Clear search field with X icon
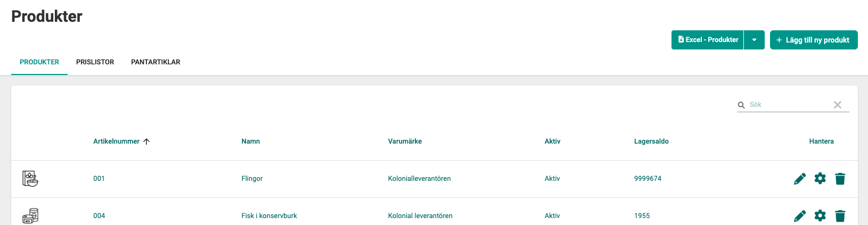 [838, 105]
